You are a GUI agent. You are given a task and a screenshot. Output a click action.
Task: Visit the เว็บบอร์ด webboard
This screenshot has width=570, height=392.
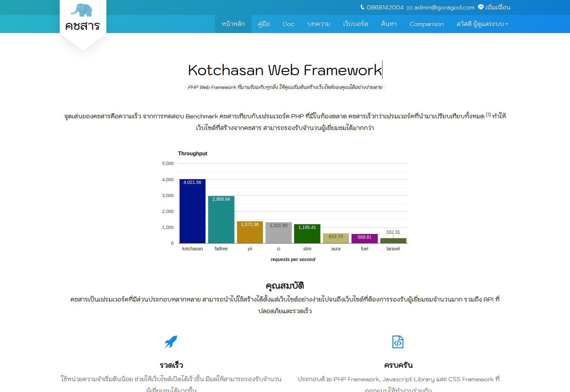355,24
